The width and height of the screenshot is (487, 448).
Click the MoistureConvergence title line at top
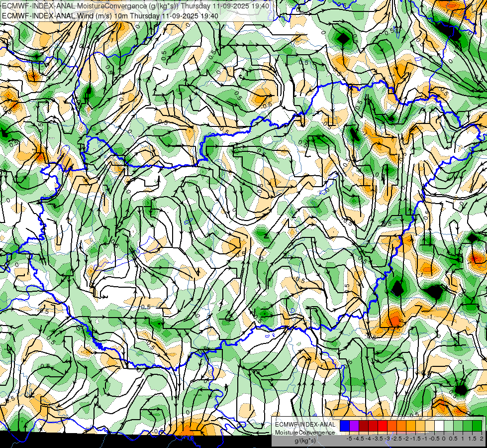pos(136,6)
